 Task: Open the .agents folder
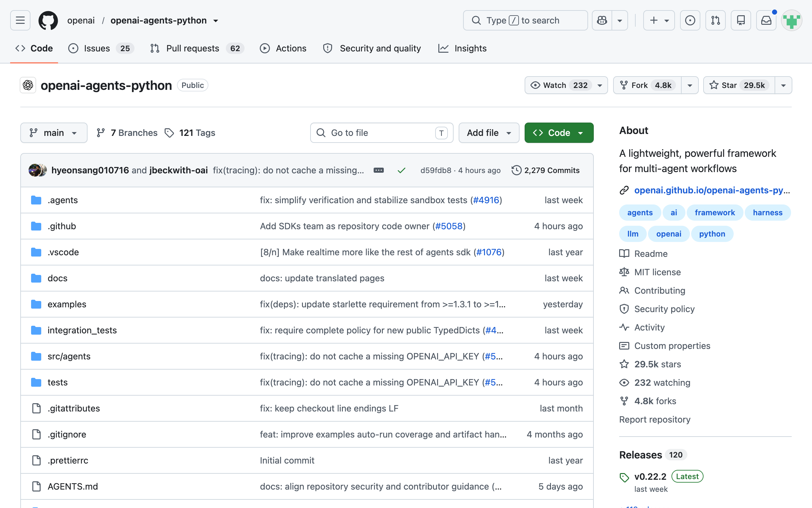click(x=63, y=200)
